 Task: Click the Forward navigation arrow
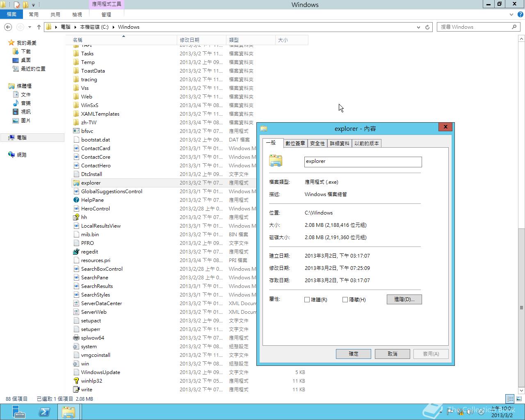(20, 27)
